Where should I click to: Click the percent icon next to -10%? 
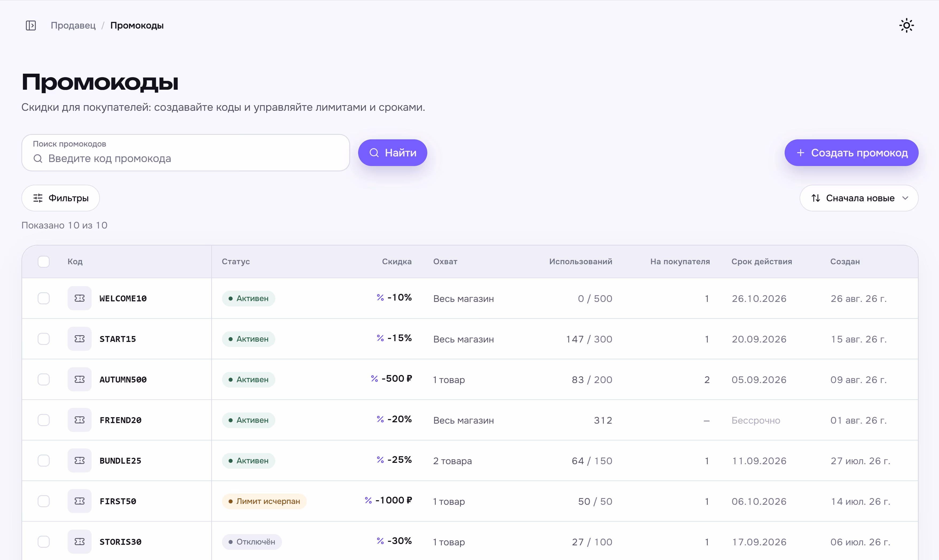(380, 297)
